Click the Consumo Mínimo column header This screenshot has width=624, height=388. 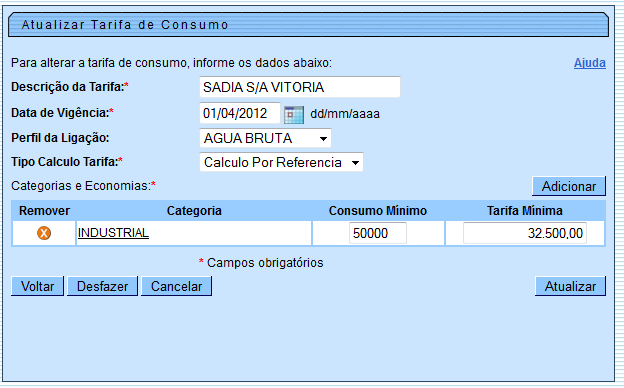tap(378, 211)
